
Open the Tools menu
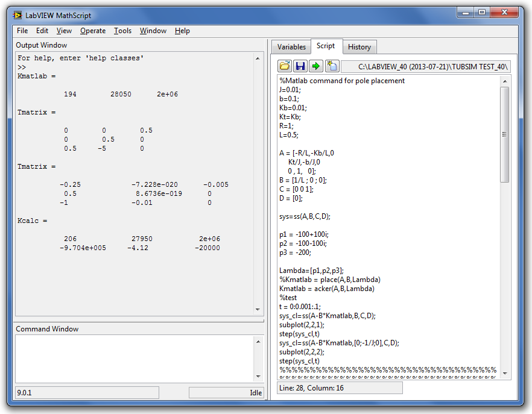[x=122, y=31]
